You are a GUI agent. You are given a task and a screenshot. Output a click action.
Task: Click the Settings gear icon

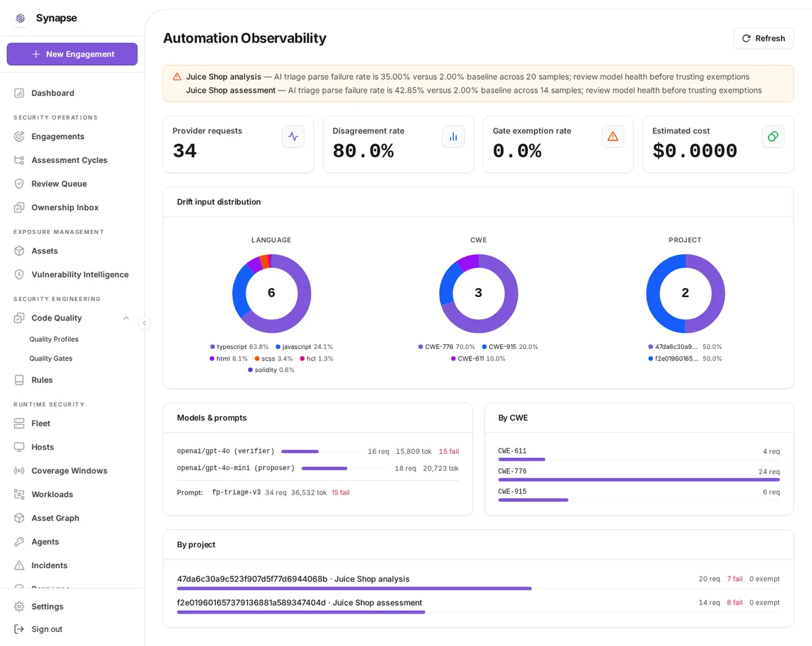[19, 606]
